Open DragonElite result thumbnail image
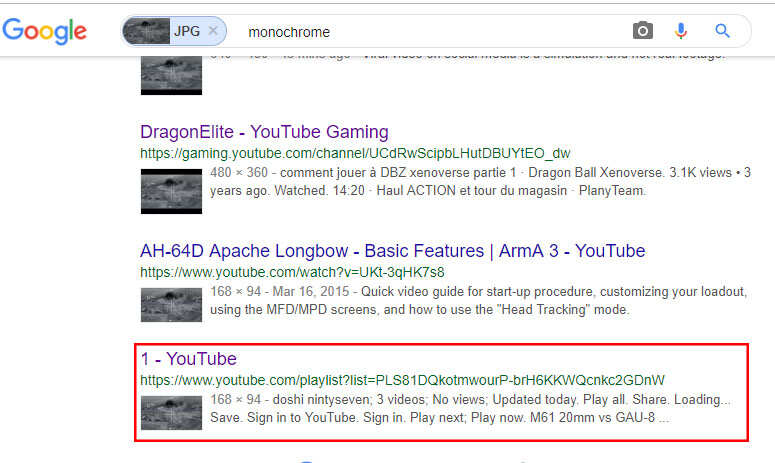This screenshot has width=775, height=463. point(171,190)
